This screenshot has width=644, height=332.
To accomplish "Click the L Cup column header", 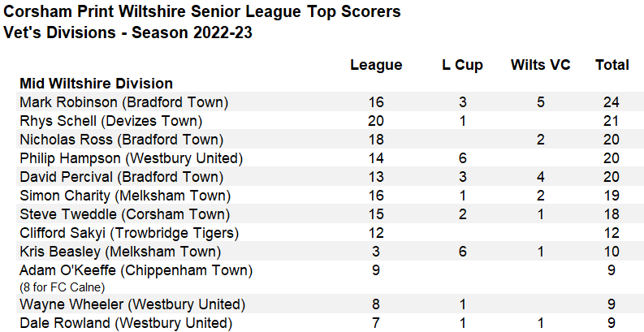I will pyautogui.click(x=462, y=65).
